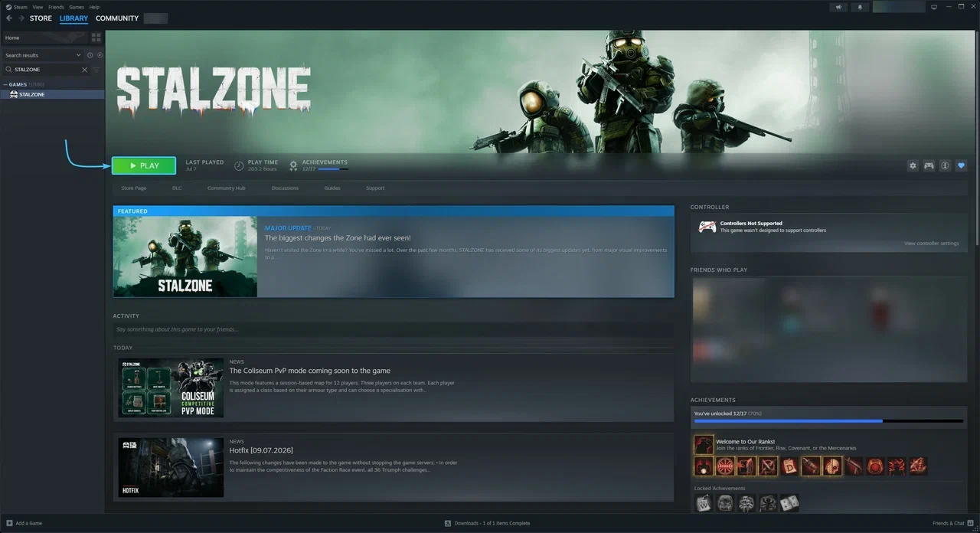Click the activity 'Say something' field
Image resolution: width=980 pixels, height=533 pixels.
394,329
